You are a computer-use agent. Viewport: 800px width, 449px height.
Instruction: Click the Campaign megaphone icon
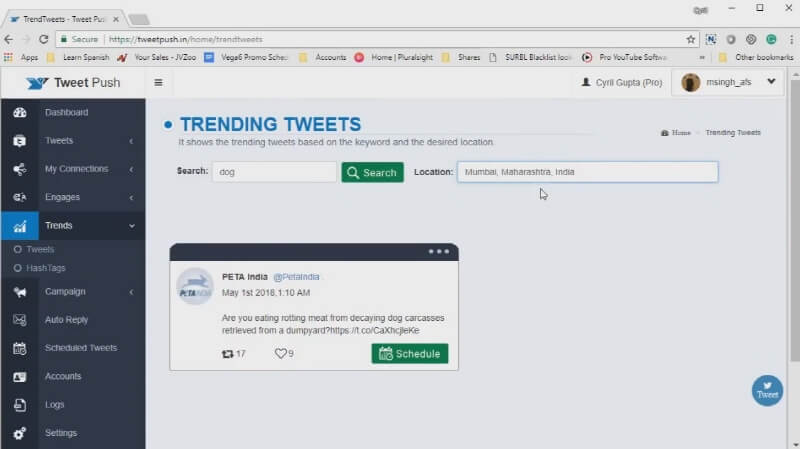20,292
